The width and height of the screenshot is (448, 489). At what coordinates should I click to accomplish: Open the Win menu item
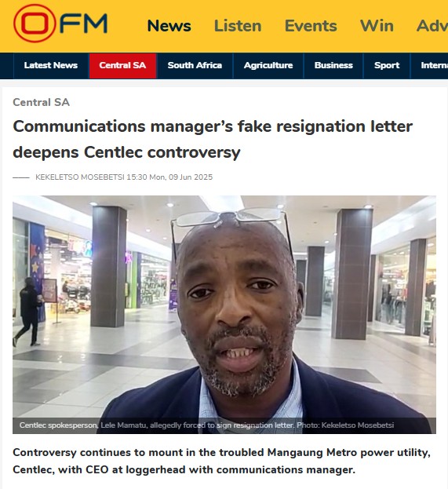point(377,26)
